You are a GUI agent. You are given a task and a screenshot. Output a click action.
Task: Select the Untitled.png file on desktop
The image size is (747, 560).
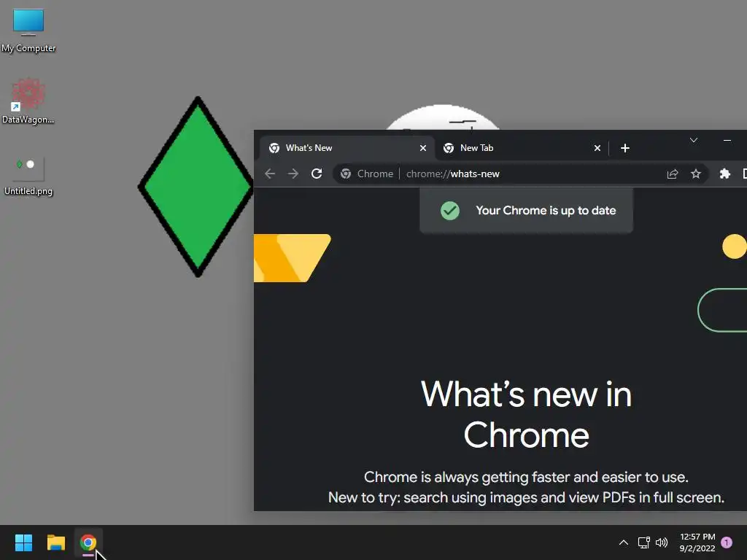[x=28, y=176]
